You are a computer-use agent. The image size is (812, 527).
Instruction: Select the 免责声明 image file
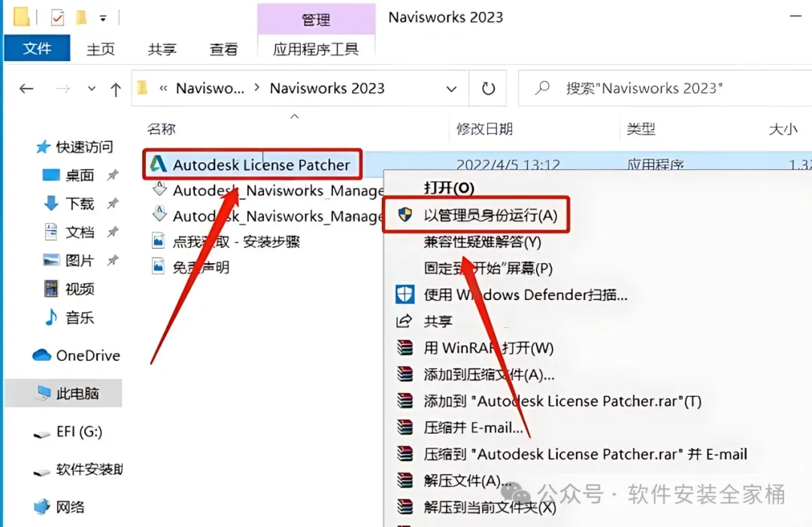201,268
